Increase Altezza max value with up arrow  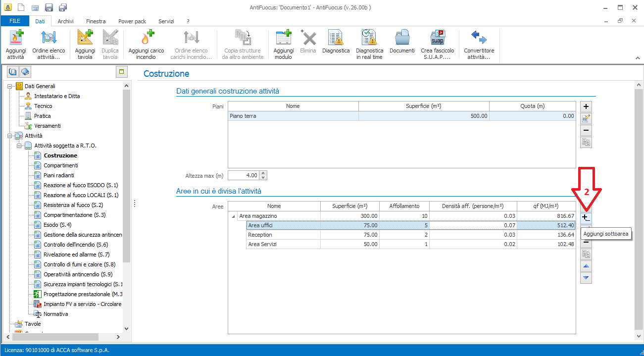coord(263,173)
